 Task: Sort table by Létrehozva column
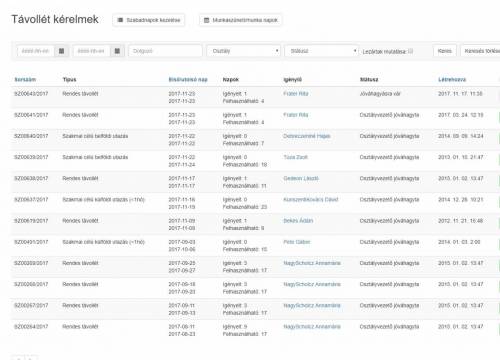452,80
